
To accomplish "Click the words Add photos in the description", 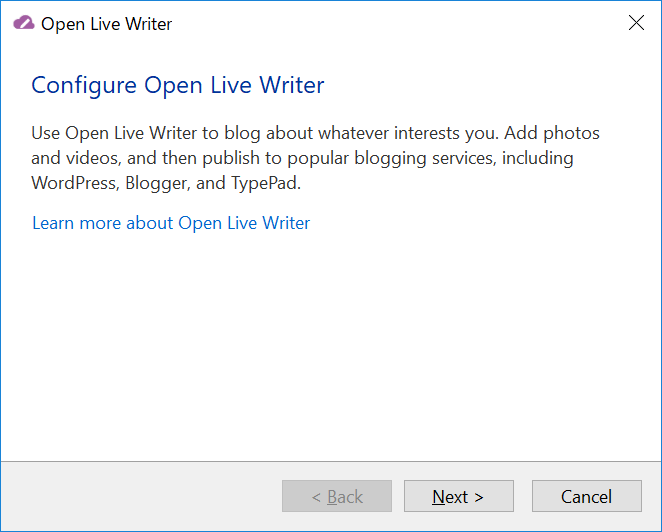I will pos(552,133).
